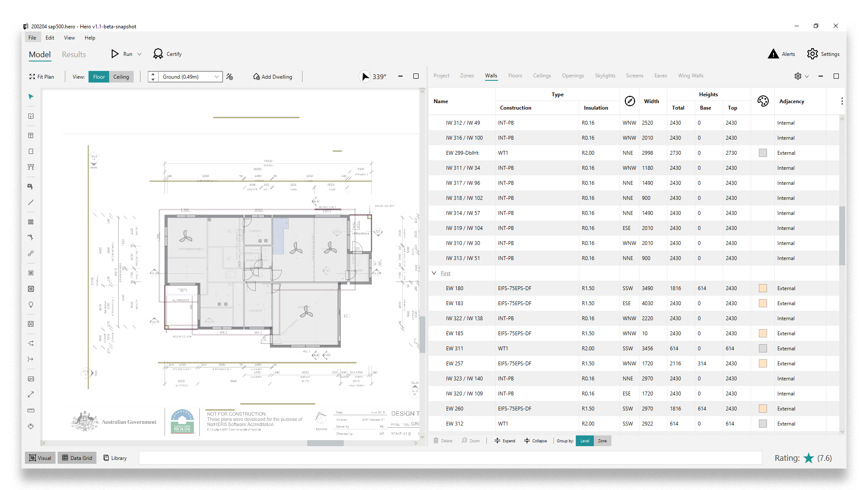Select the window tool in sidebar
The height and width of the screenshot is (490, 868).
point(31,135)
